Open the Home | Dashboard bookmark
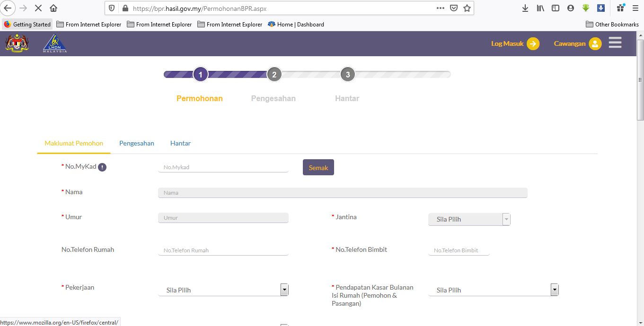The width and height of the screenshot is (644, 326). 296,24
